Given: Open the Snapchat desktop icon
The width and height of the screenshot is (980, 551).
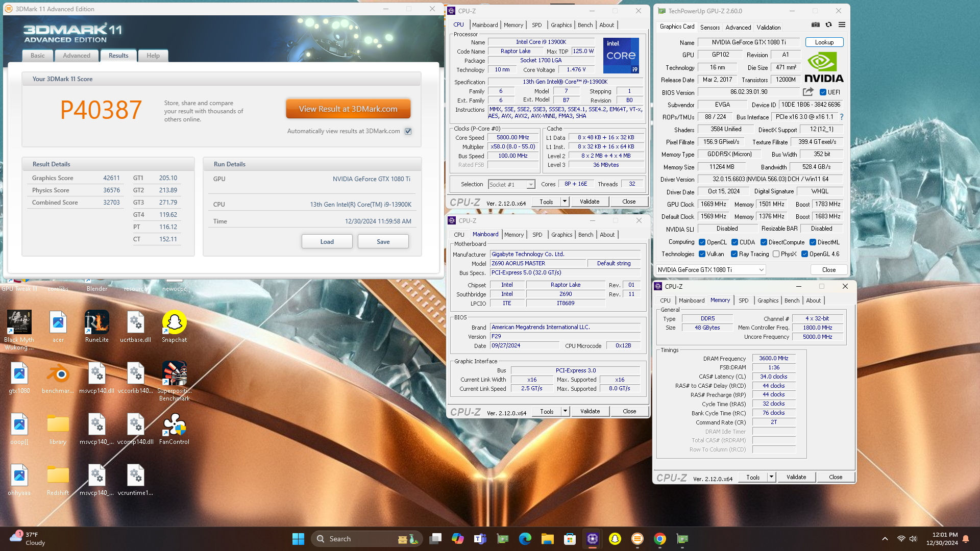Looking at the screenshot, I should coord(174,327).
